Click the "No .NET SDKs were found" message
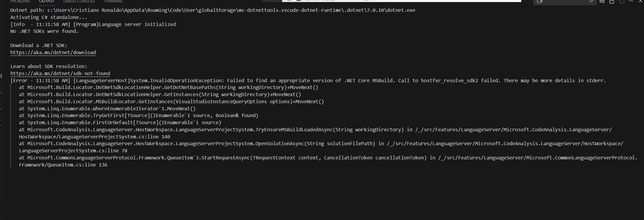Screen dimensions: 644x220 click(44, 31)
